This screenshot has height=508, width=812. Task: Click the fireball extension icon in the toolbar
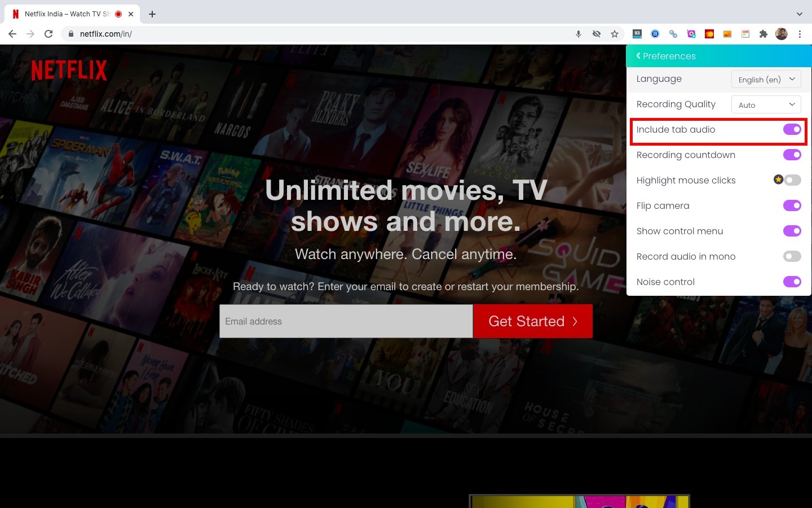(709, 34)
